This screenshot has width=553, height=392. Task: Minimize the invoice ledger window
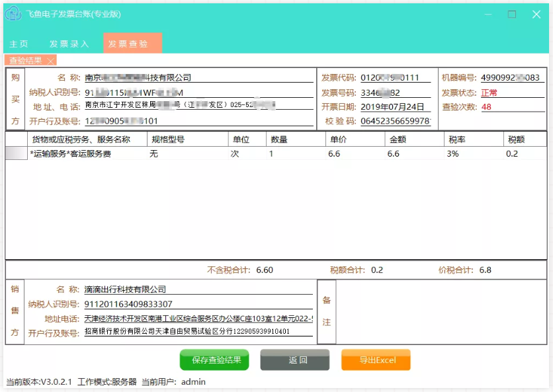(x=488, y=14)
